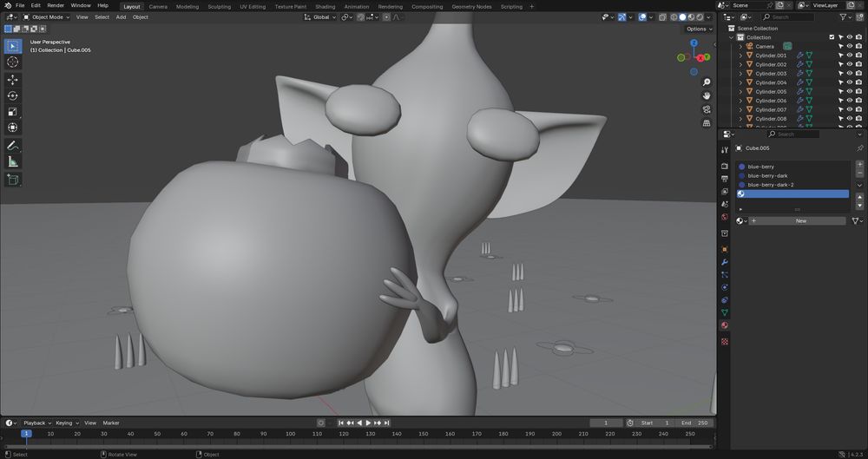
Task: Open the Playback dropdown
Action: click(x=37, y=423)
